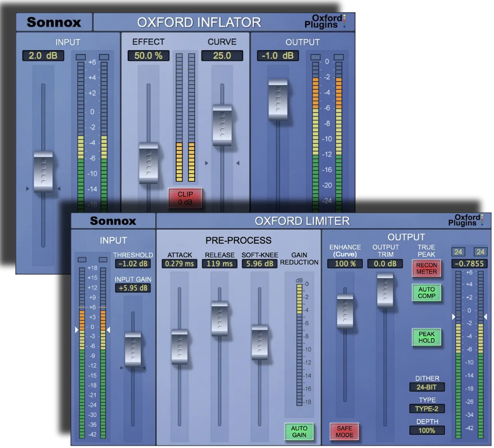Click the Sonnox logo on the Inflator
This screenshot has width=494, height=448.
pyautogui.click(x=54, y=22)
